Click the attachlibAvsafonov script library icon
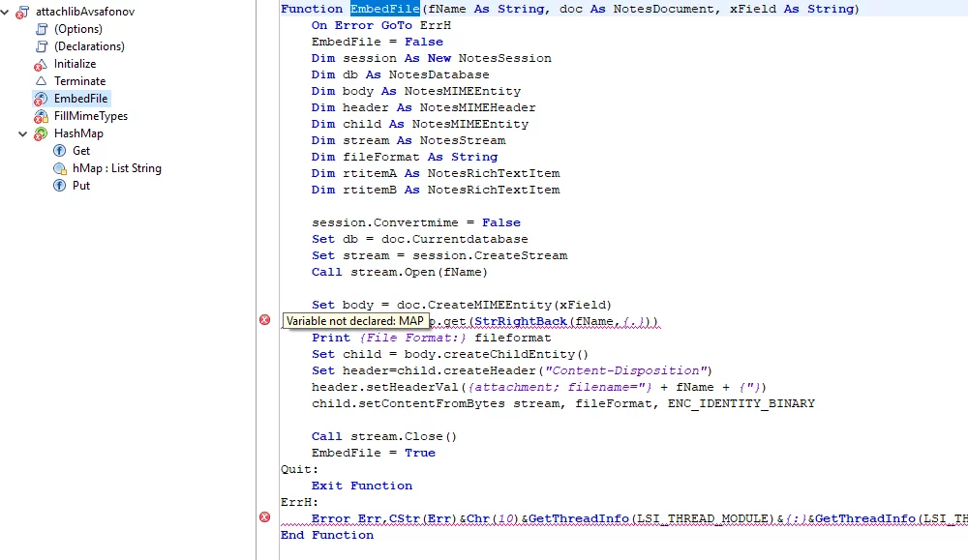This screenshot has height=560, width=968. pyautogui.click(x=23, y=11)
